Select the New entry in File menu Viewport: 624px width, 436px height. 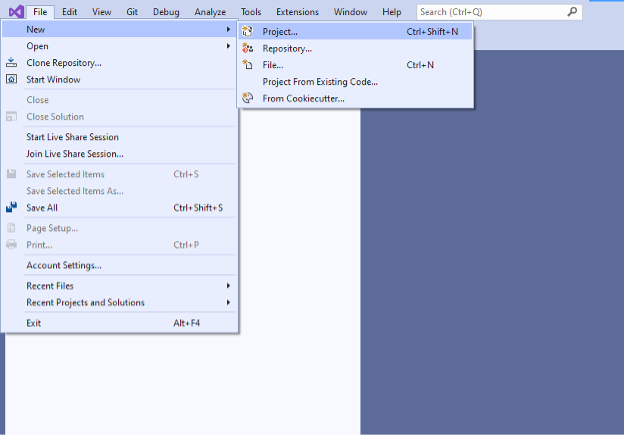point(119,29)
